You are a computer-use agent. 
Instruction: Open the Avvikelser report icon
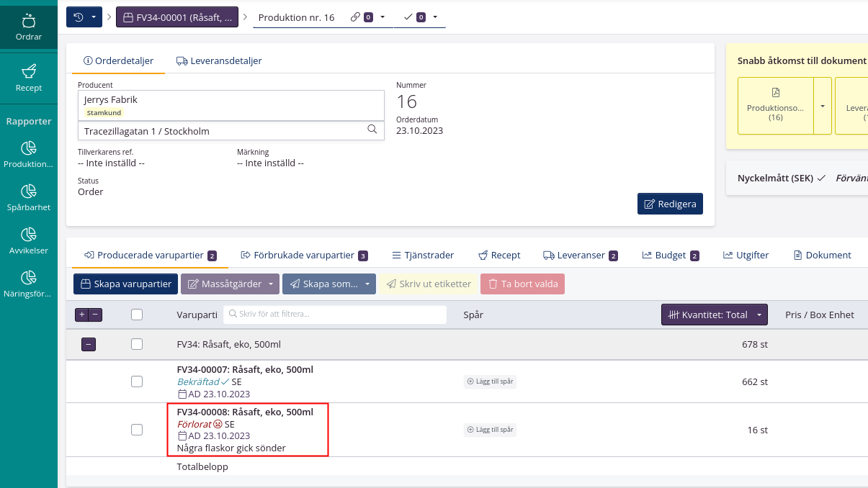29,239
